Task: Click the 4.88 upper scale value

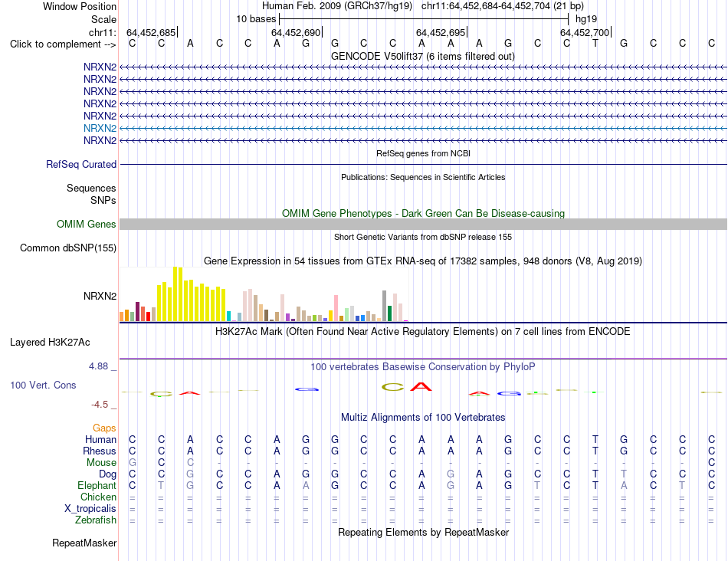Action: [98, 366]
